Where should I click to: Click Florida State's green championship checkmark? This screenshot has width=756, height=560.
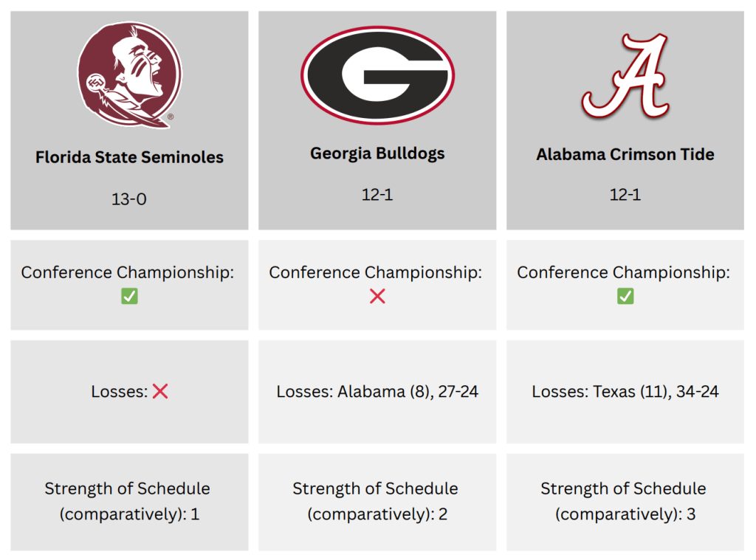point(129,297)
